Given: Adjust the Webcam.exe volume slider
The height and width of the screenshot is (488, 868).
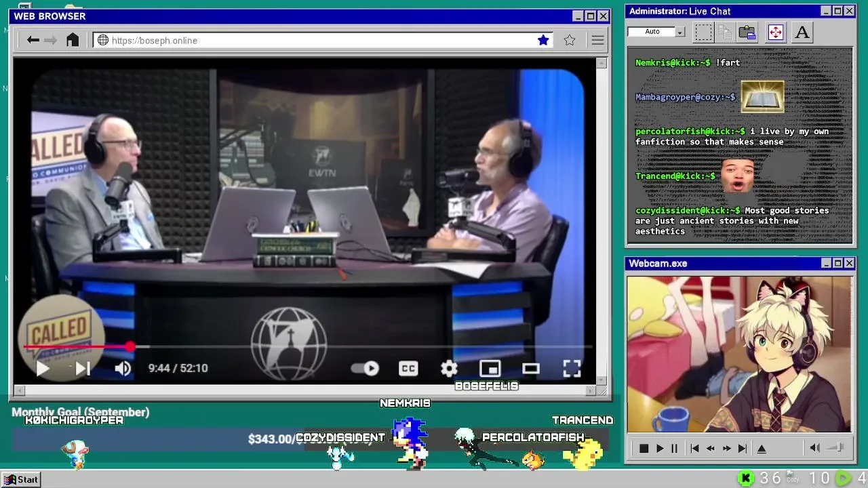Looking at the screenshot, I should point(835,448).
